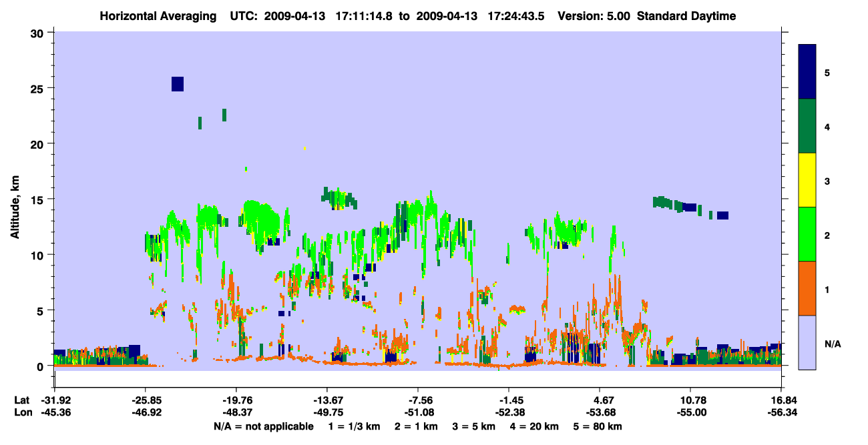This screenshot has width=868, height=445.
Task: Click the 'Lat' row label
Action: click(22, 400)
